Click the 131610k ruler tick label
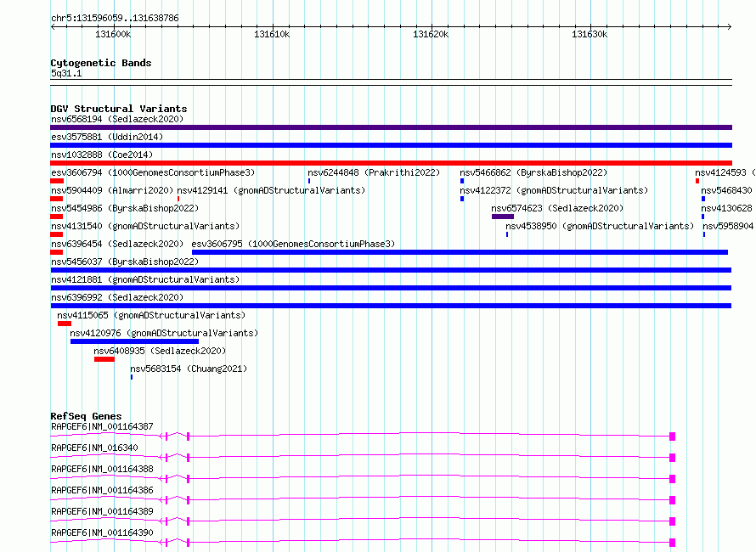The width and height of the screenshot is (756, 552). pyautogui.click(x=272, y=34)
